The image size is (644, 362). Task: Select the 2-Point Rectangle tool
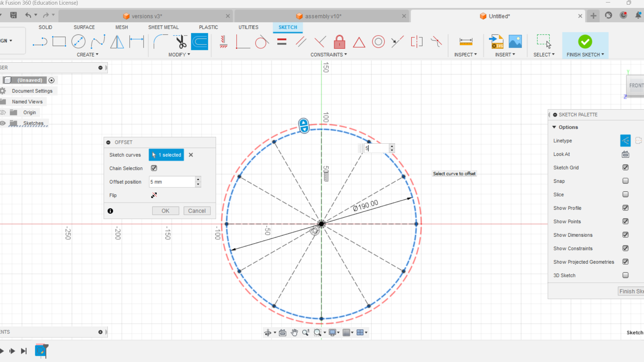pyautogui.click(x=59, y=41)
